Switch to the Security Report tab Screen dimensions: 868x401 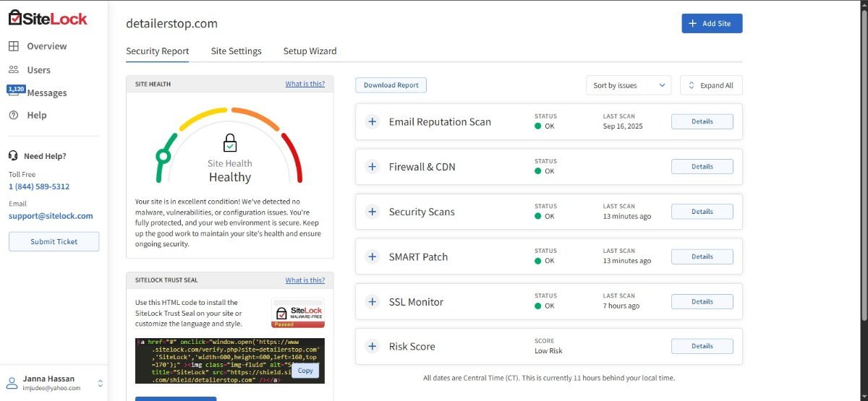[x=158, y=51]
